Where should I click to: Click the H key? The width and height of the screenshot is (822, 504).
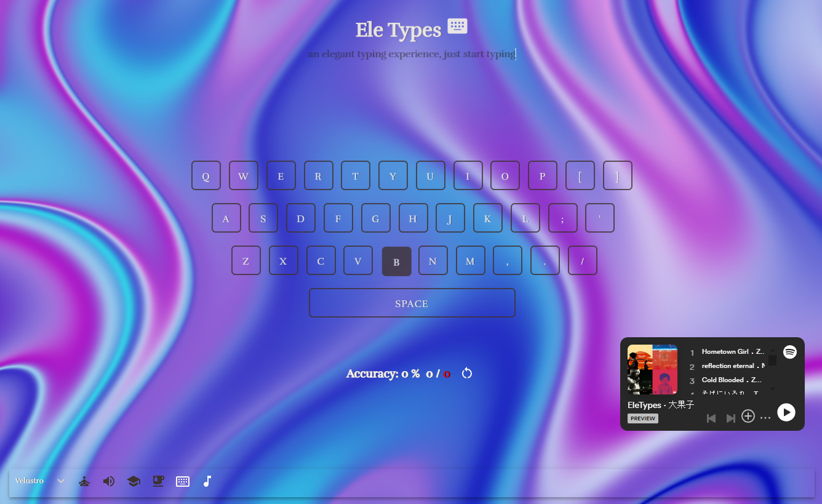413,218
